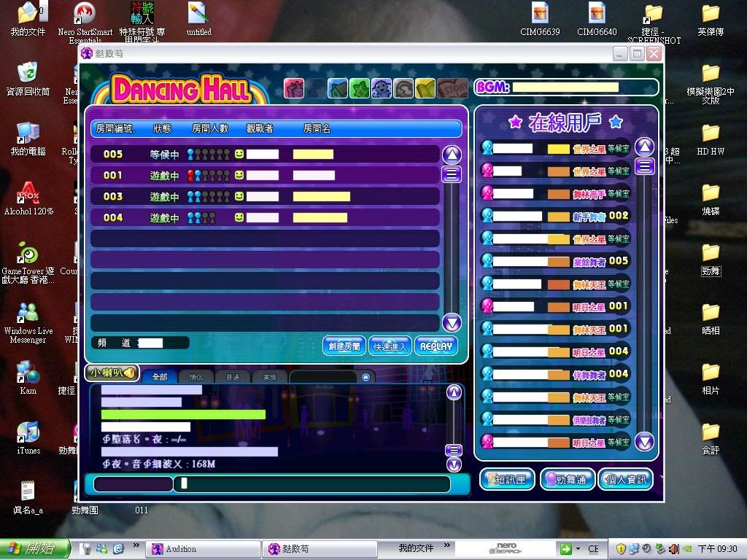Click the online user list scroll-down arrow

tap(645, 441)
